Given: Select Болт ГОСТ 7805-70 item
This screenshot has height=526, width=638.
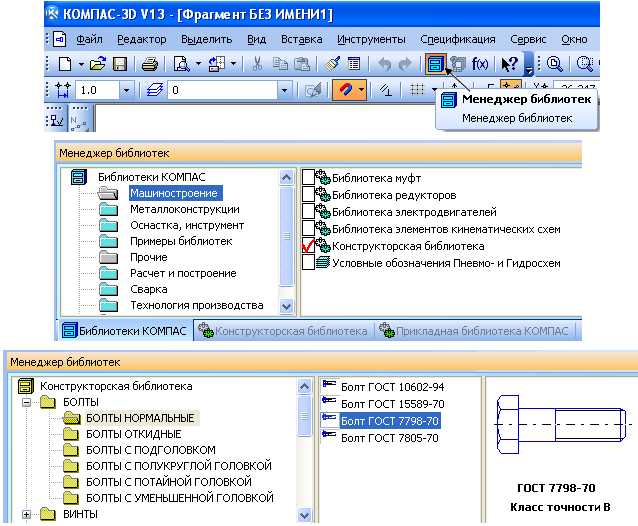Looking at the screenshot, I should click(x=389, y=438).
